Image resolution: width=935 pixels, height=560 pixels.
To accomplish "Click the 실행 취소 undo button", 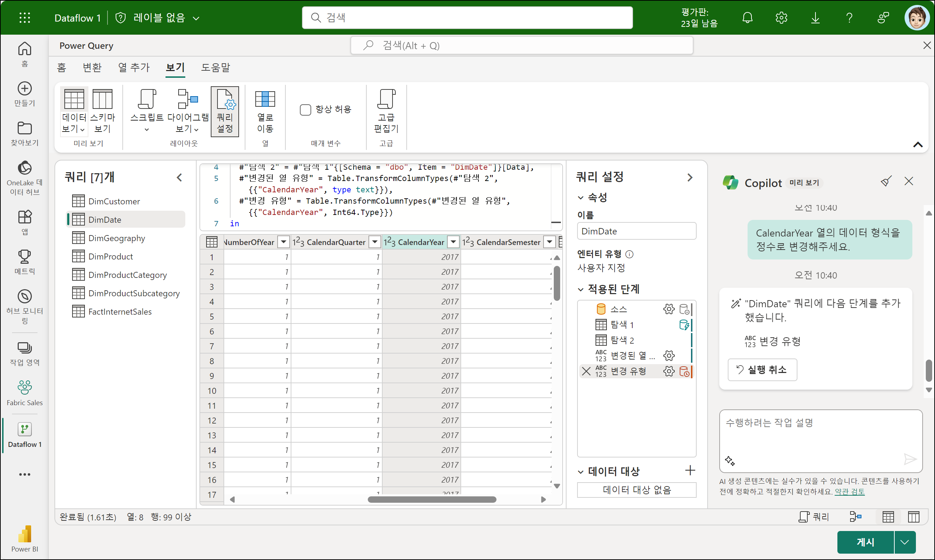I will click(762, 370).
